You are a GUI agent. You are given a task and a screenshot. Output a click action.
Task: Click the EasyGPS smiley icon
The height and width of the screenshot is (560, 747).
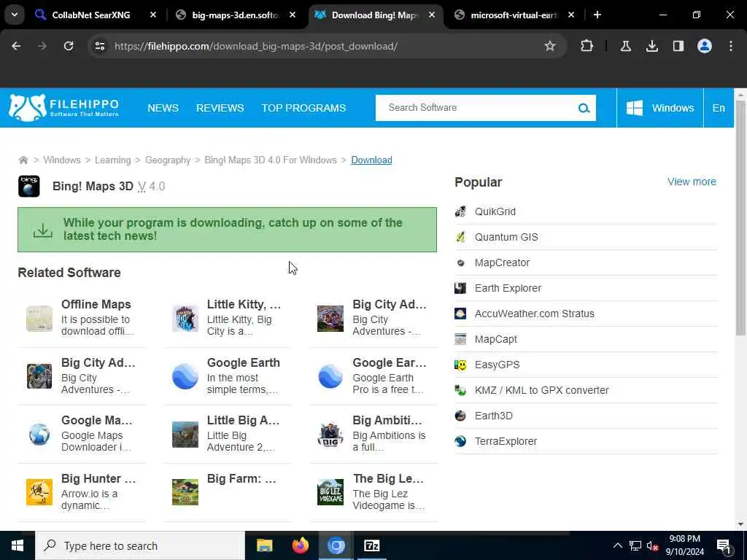(460, 365)
